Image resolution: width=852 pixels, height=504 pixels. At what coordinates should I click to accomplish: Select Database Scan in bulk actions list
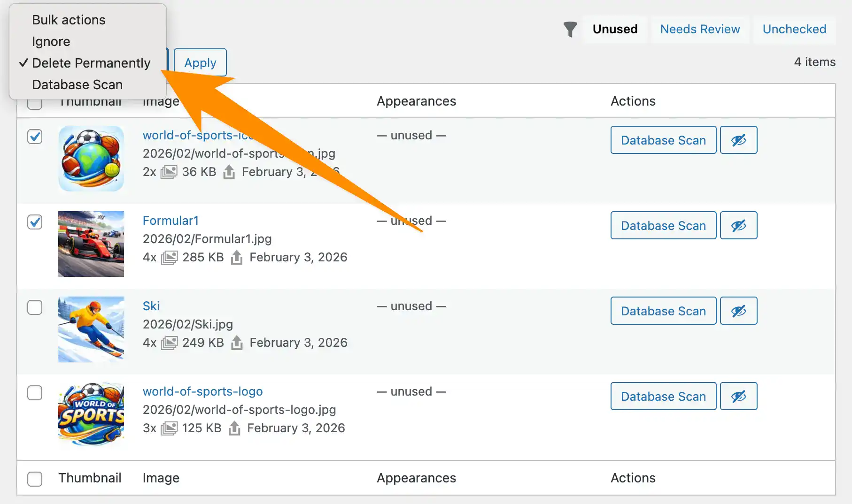(77, 85)
